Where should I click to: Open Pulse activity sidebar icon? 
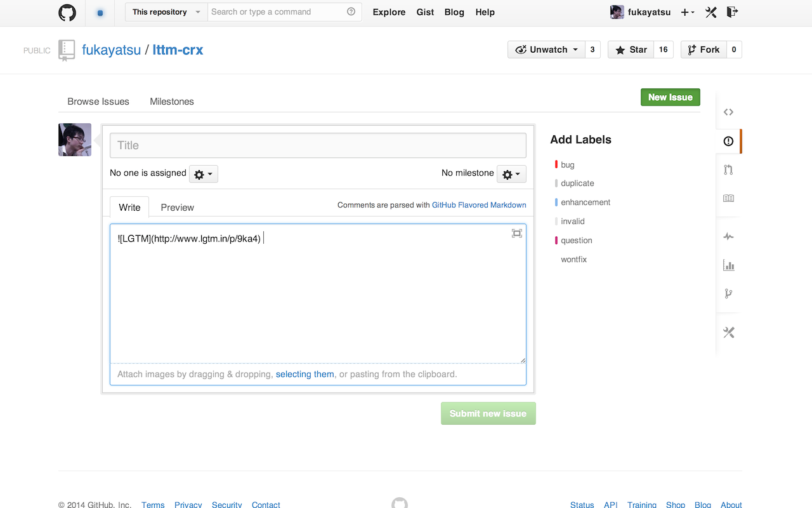pos(728,236)
